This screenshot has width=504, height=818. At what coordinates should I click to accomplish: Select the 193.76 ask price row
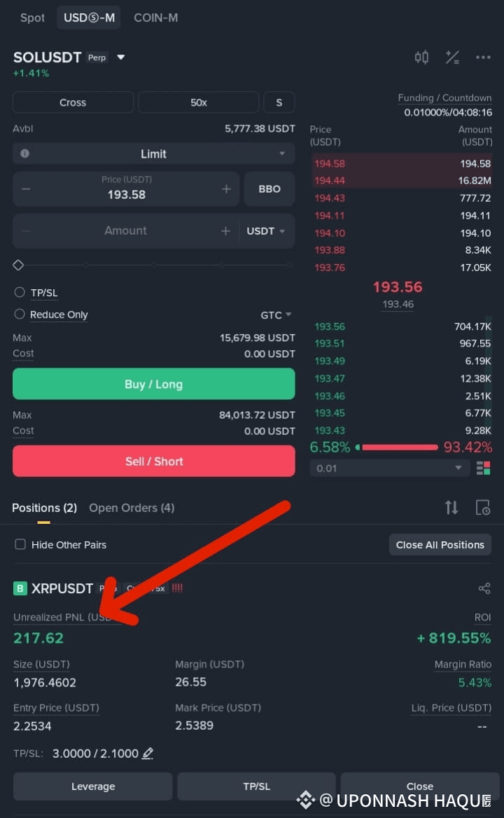402,268
